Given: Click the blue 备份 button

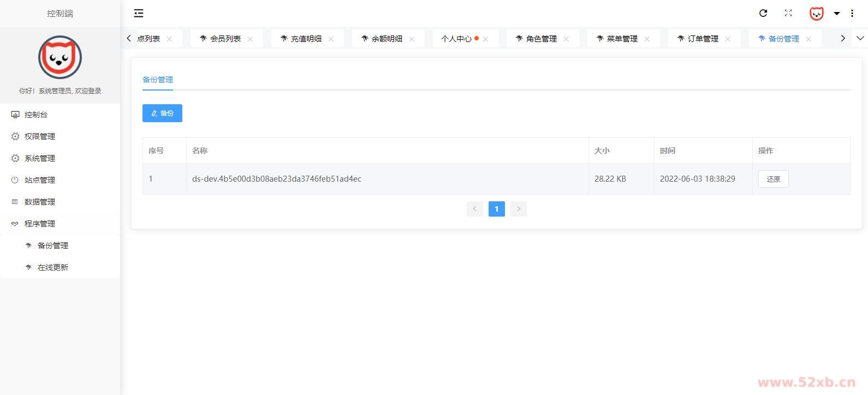Looking at the screenshot, I should tap(162, 113).
